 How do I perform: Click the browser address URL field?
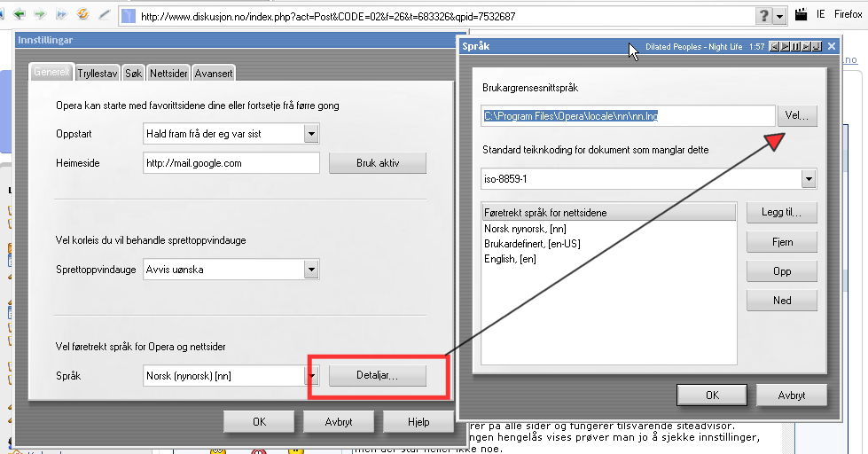click(x=445, y=17)
